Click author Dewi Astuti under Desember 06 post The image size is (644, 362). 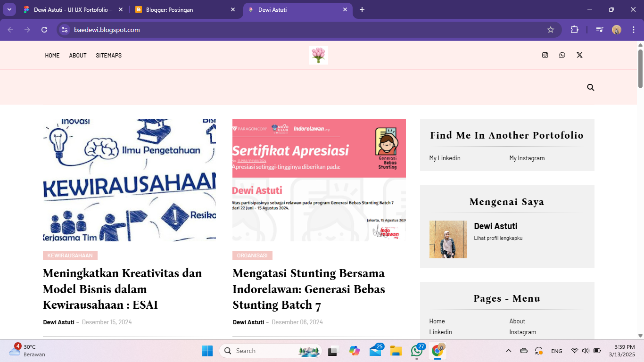[x=248, y=322]
